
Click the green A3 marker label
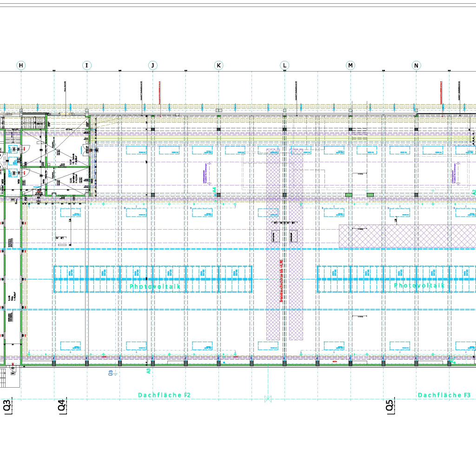(148, 371)
